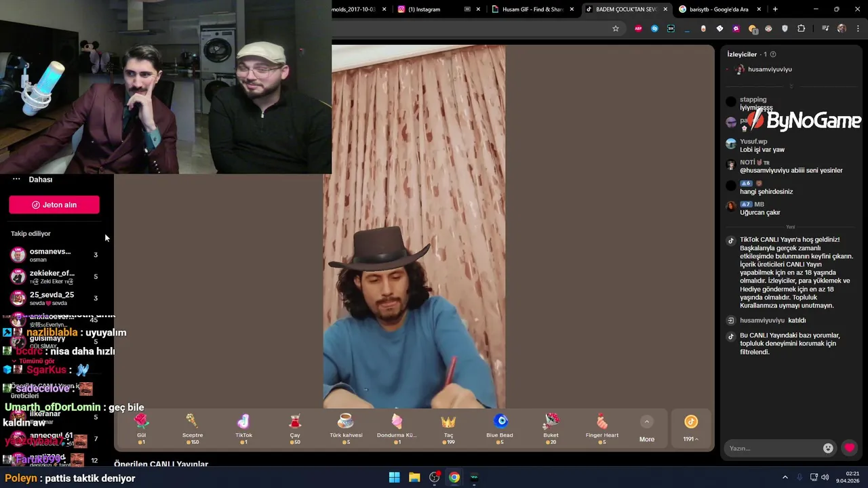Open File Explorer from taskbar
Viewport: 868px width, 488px height.
(x=414, y=477)
